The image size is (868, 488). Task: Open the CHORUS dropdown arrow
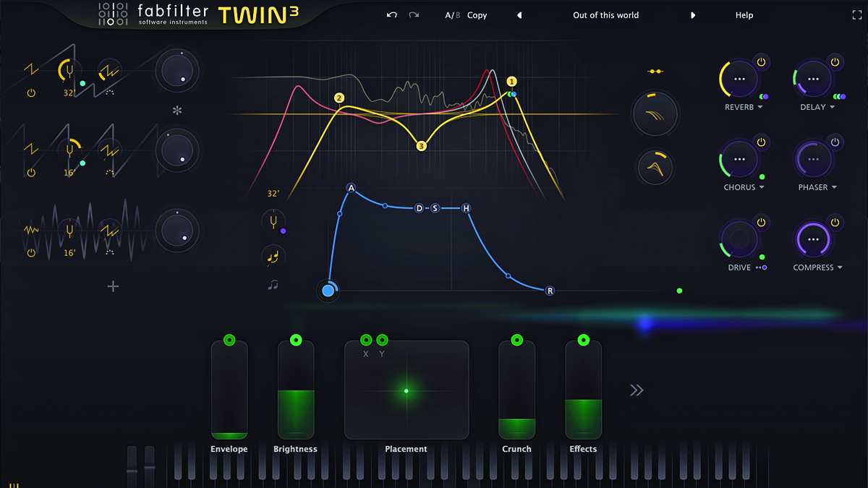tap(761, 187)
